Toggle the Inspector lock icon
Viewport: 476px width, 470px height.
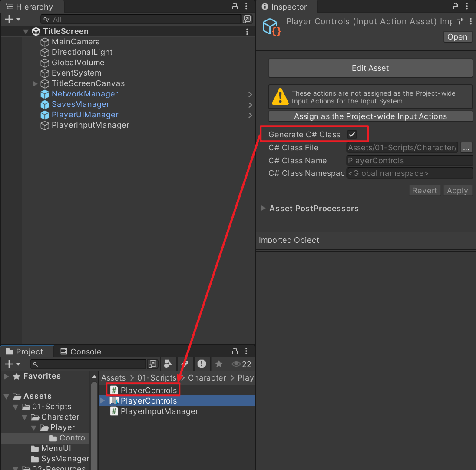point(455,6)
